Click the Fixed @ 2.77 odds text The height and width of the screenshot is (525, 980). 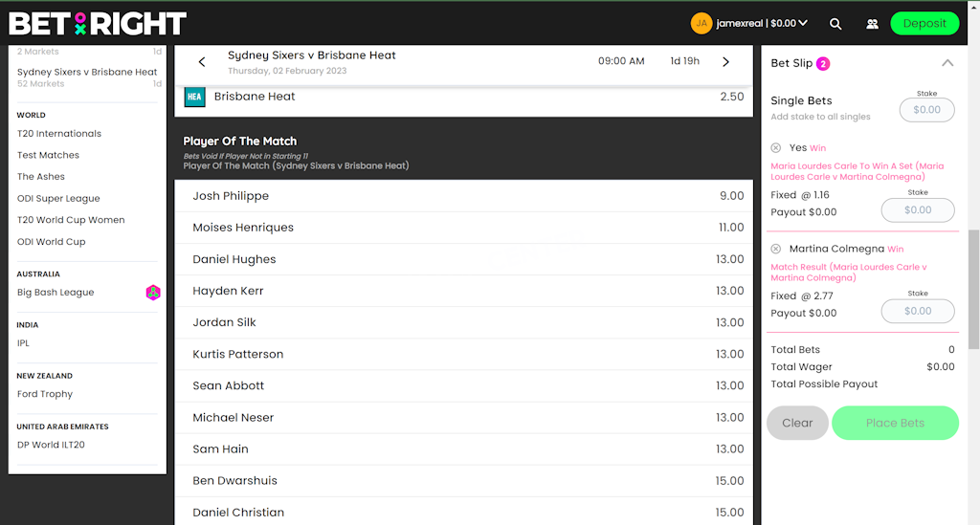point(802,295)
